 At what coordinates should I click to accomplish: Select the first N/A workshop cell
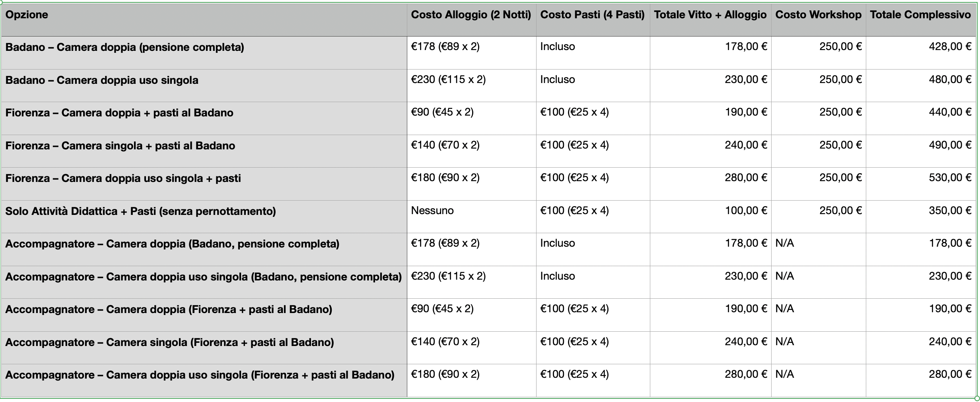pos(819,249)
